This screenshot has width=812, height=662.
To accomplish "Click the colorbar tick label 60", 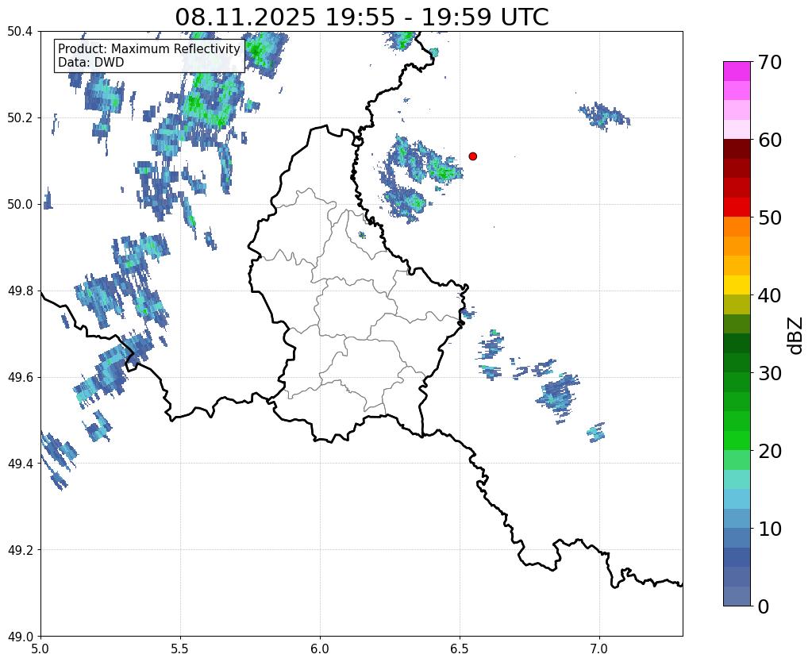I will tap(770, 140).
